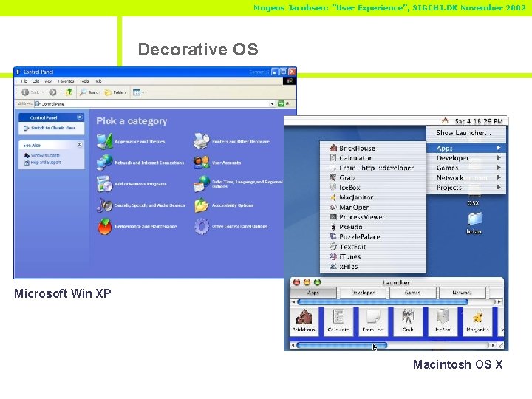
Task: Open Sounds, Speech, and Audio Devices icon
Action: click(x=104, y=205)
